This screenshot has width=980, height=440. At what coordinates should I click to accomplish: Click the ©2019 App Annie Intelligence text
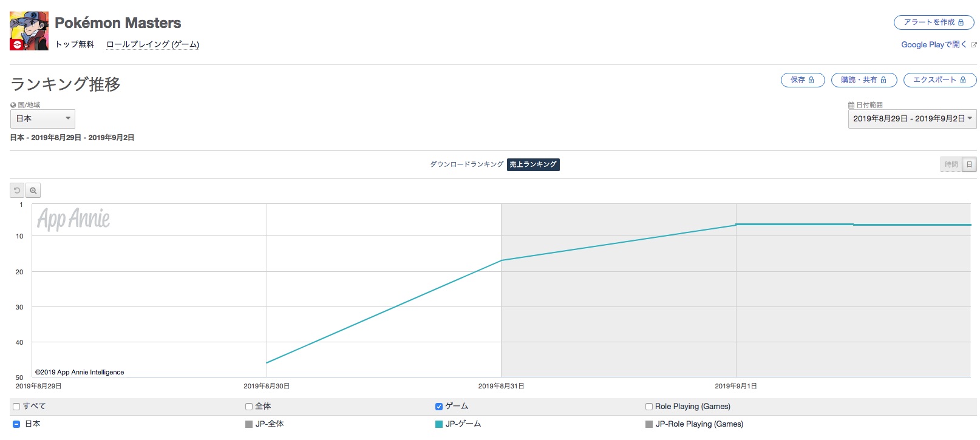click(80, 372)
